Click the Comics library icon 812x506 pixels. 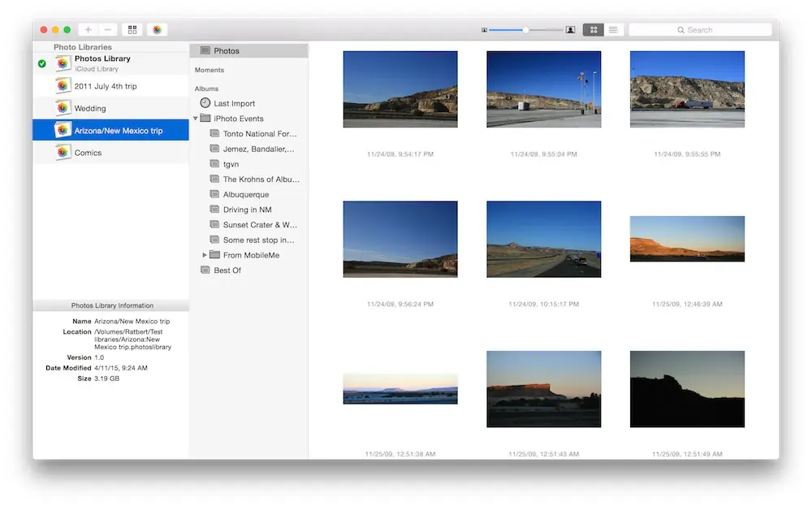tap(64, 152)
